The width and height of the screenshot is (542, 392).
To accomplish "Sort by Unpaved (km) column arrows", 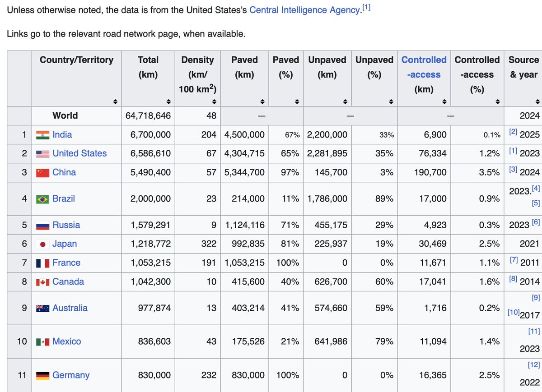I will (x=344, y=101).
